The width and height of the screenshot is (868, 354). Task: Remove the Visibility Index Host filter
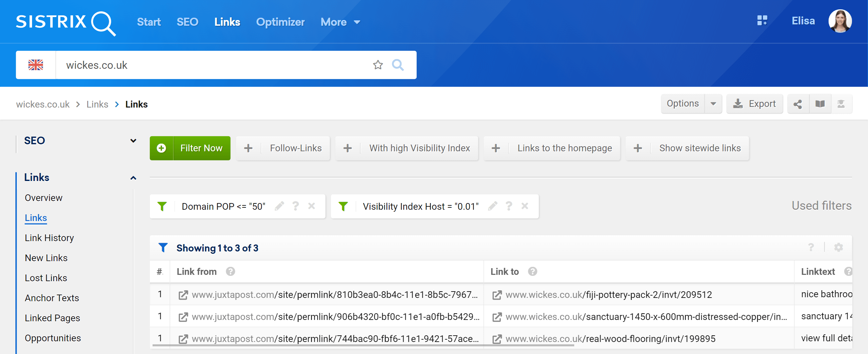525,206
